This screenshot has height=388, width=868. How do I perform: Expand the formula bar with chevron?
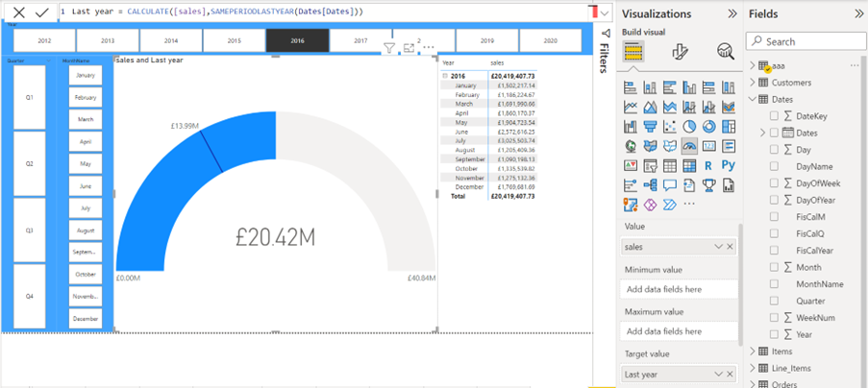605,12
